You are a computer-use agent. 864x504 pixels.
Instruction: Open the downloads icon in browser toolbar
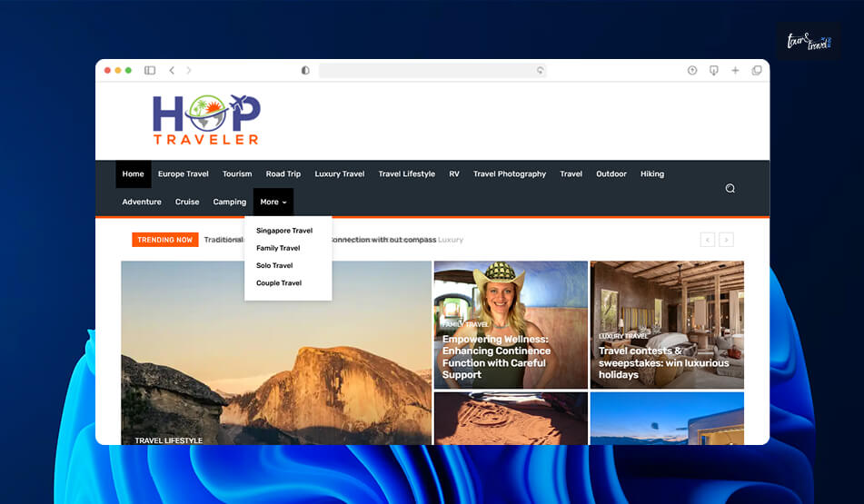pos(713,71)
